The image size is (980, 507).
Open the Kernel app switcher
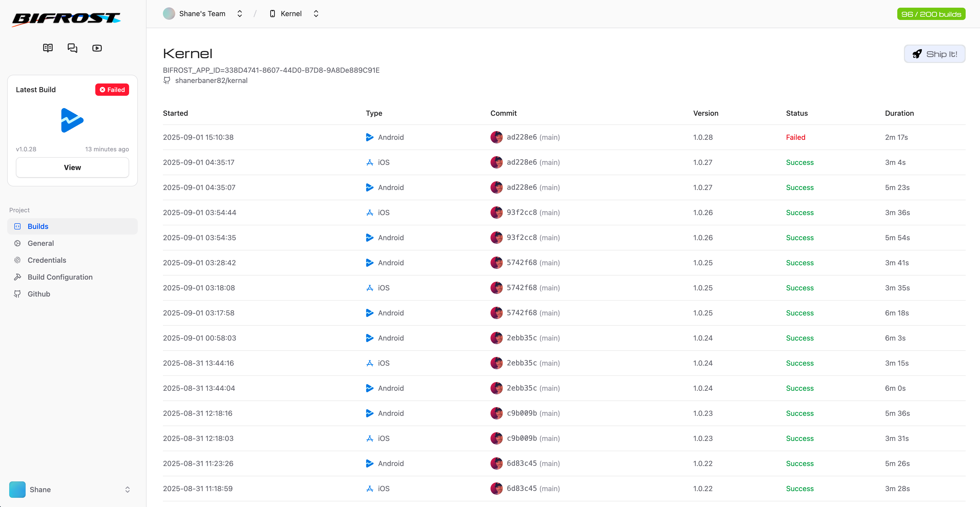coord(316,13)
